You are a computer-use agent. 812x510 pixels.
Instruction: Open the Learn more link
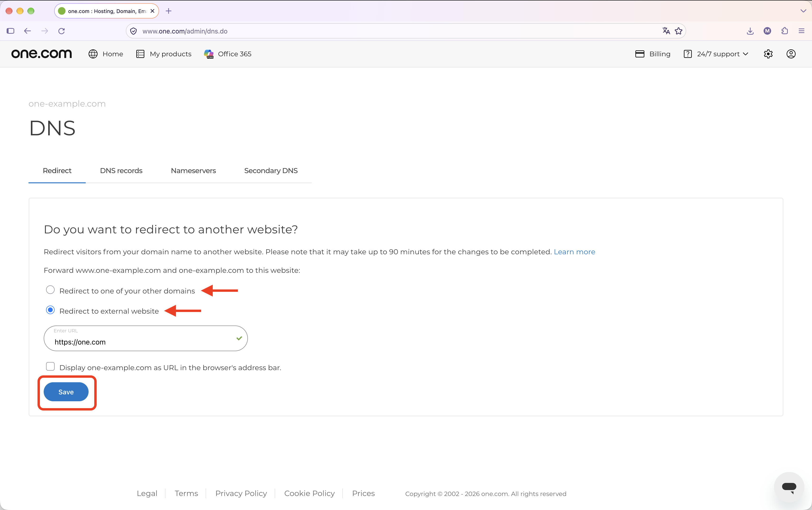click(x=574, y=252)
